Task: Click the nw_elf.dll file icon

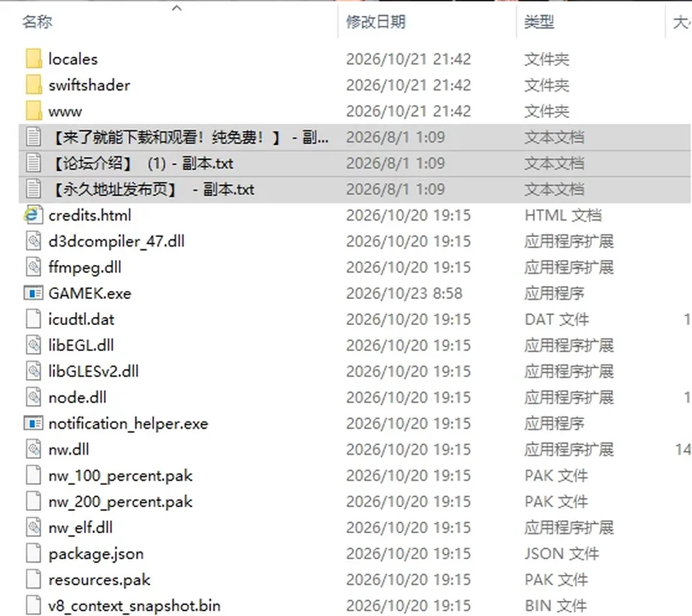Action: coord(34,527)
